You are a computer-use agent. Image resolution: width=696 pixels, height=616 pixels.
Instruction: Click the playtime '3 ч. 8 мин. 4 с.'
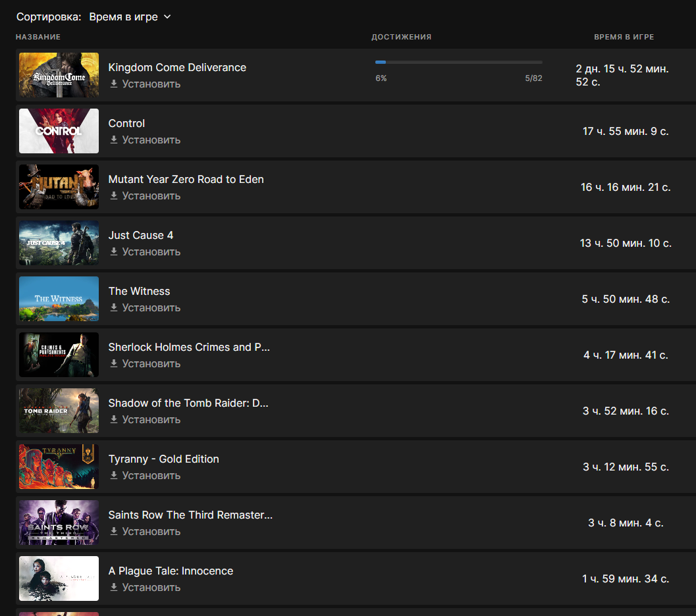point(626,523)
